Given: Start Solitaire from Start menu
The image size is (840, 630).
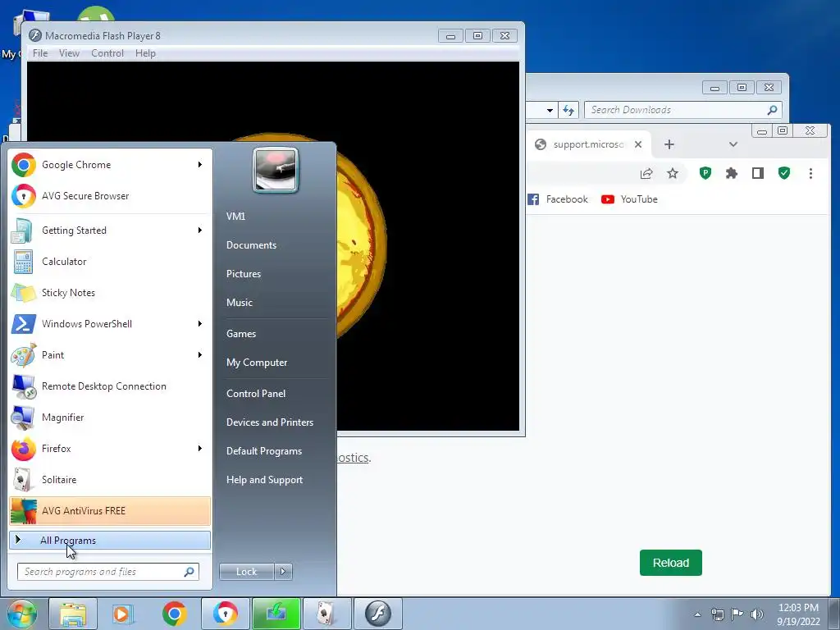Looking at the screenshot, I should coord(110,479).
